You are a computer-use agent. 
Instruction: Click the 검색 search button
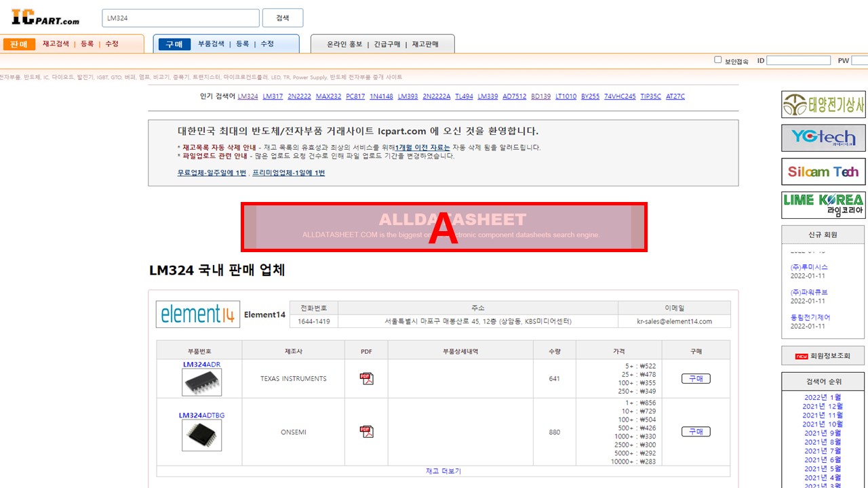click(283, 18)
